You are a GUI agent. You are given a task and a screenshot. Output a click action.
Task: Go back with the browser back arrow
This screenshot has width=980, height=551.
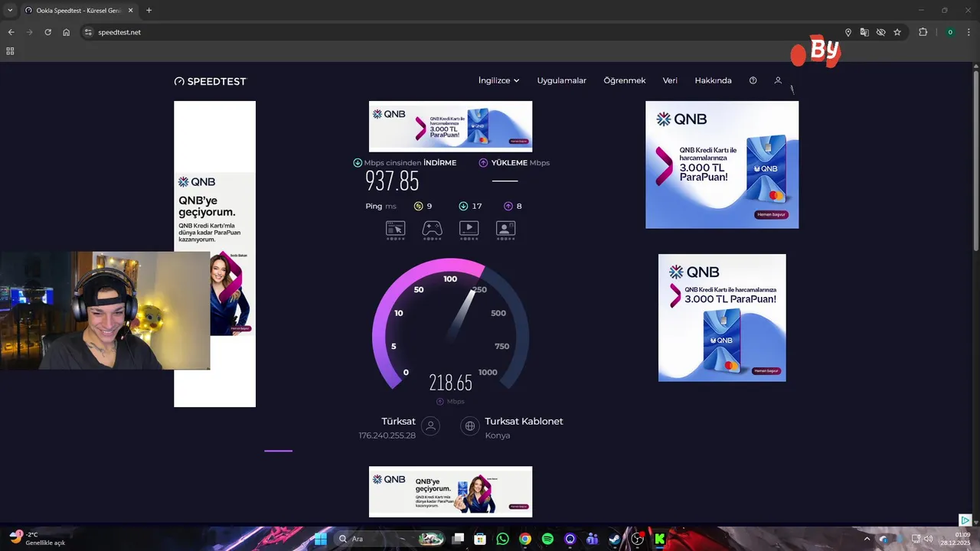point(11,32)
